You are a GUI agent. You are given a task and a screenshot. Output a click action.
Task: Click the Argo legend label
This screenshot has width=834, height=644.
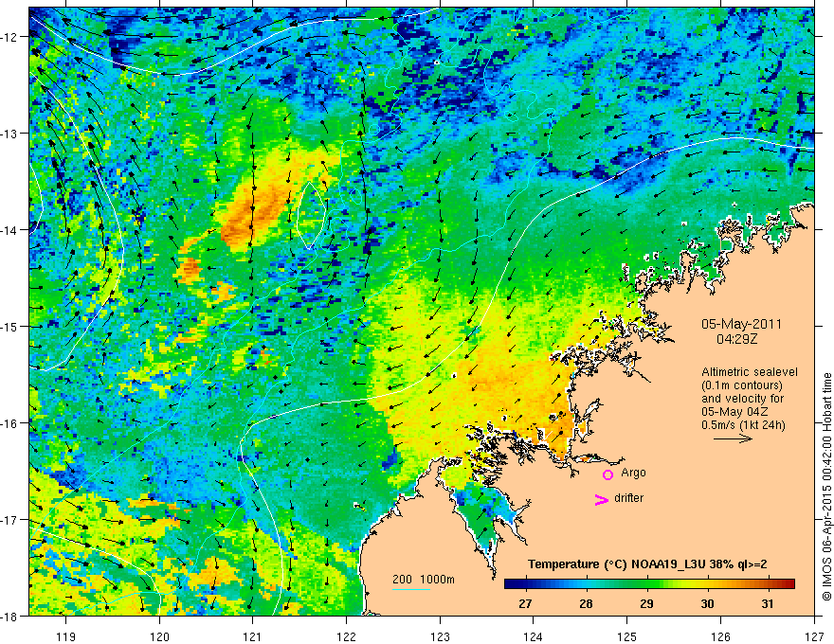(x=633, y=473)
